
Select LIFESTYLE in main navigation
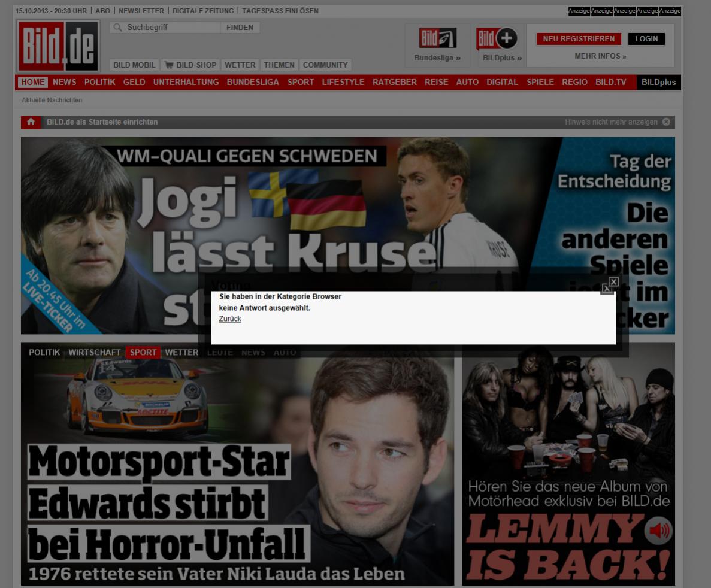[343, 82]
